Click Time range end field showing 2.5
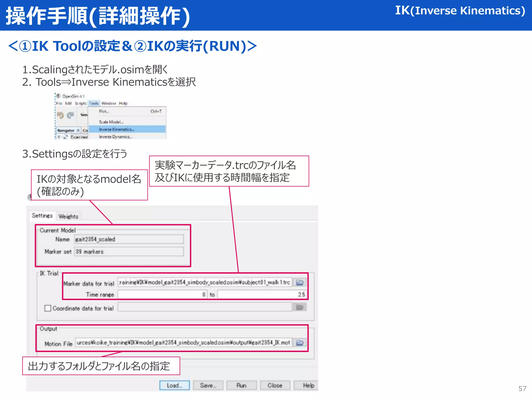532x399 pixels. click(262, 295)
